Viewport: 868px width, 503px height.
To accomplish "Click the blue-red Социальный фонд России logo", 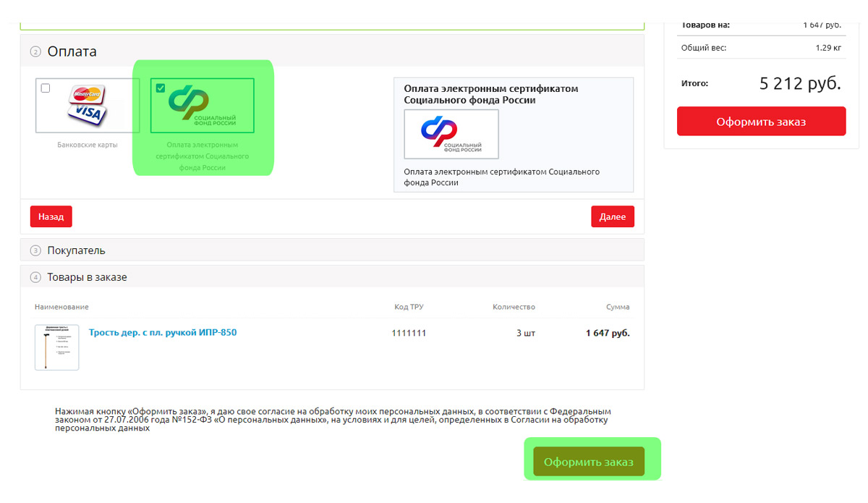I will (451, 134).
